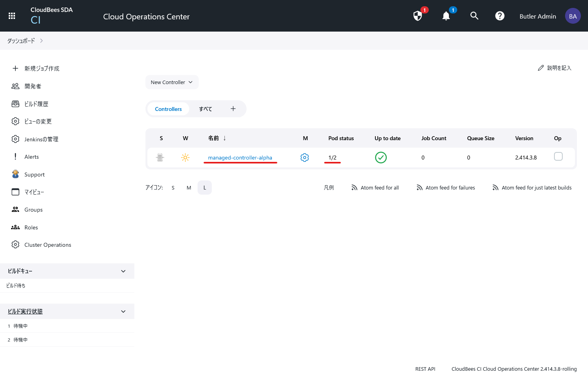Select icon size L

tap(205, 188)
